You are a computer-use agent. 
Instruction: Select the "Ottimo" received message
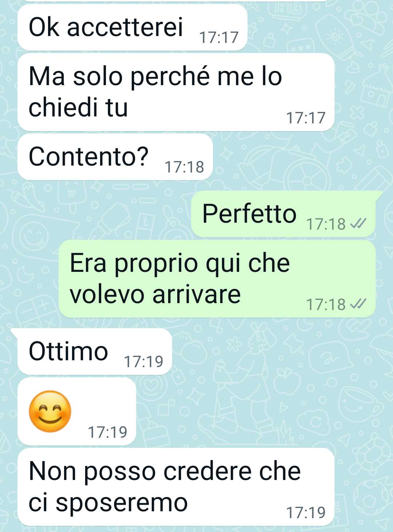click(x=95, y=352)
